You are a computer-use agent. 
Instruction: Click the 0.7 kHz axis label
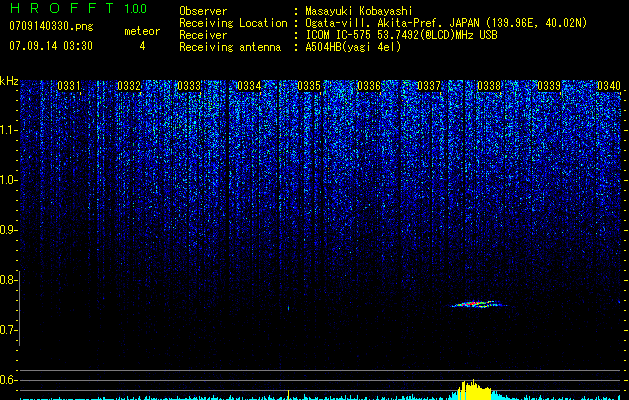(8, 330)
